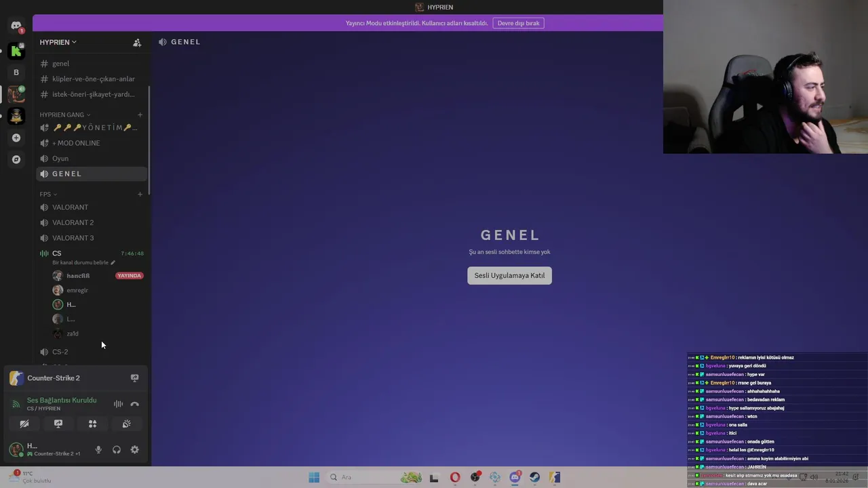Open the soundboard button

pos(126,424)
